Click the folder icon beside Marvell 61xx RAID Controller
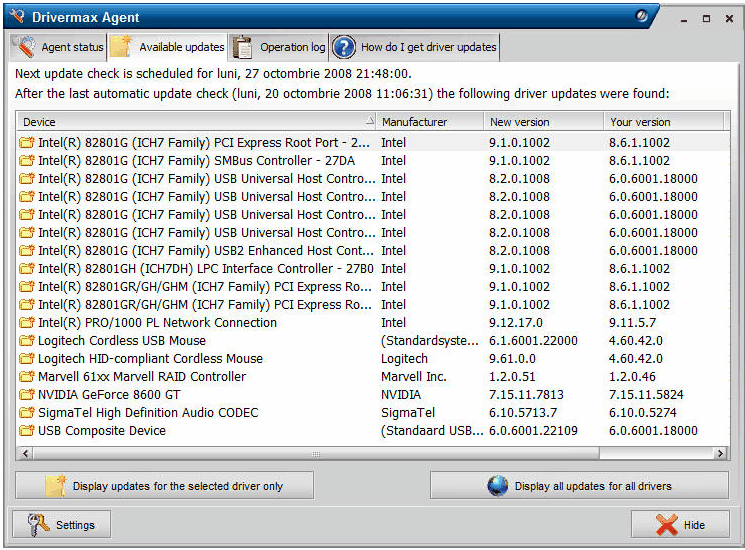This screenshot has width=745, height=550. click(27, 377)
